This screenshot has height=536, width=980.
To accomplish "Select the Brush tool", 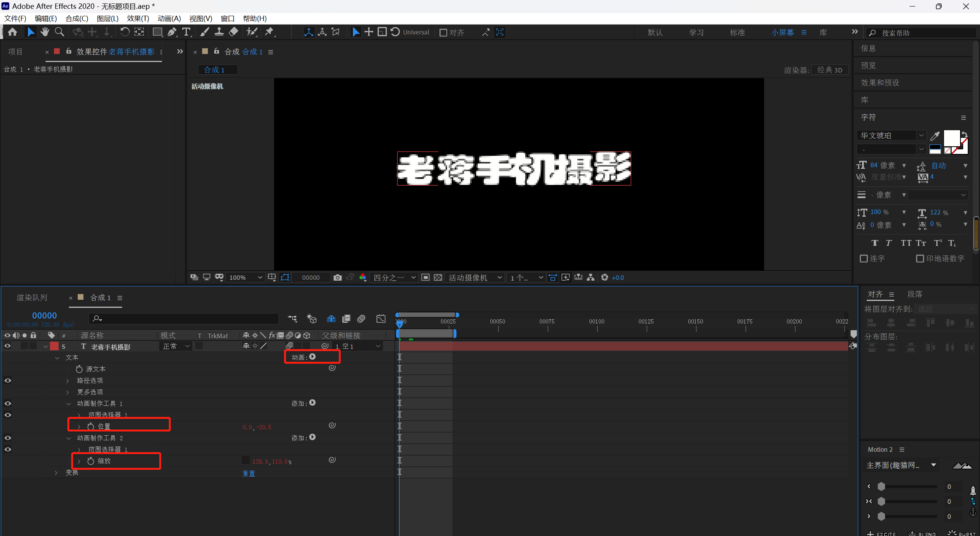I will (204, 32).
